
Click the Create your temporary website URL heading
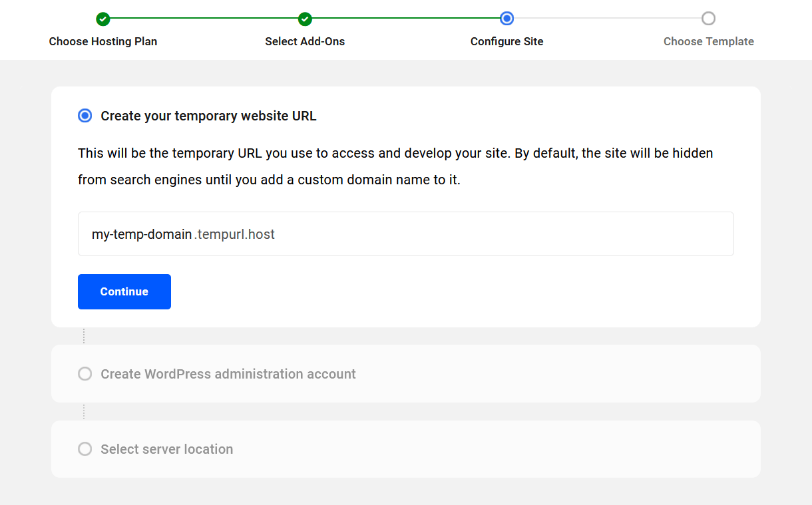(x=208, y=116)
